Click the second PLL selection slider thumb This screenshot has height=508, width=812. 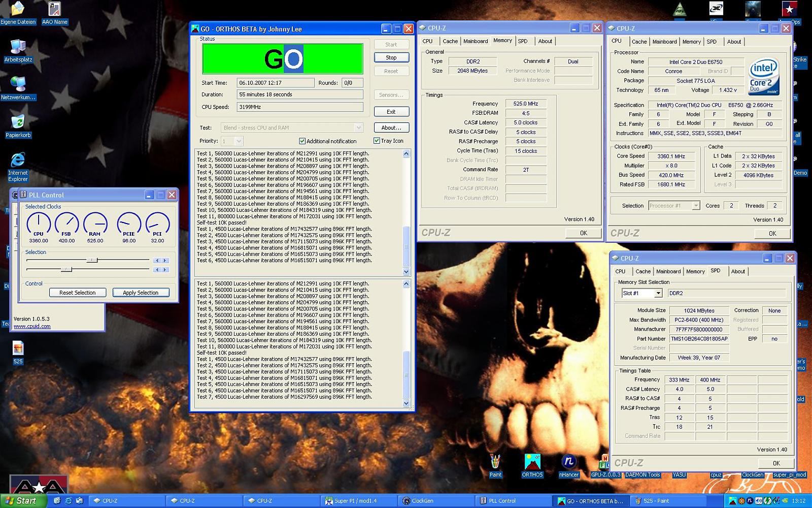point(66,269)
